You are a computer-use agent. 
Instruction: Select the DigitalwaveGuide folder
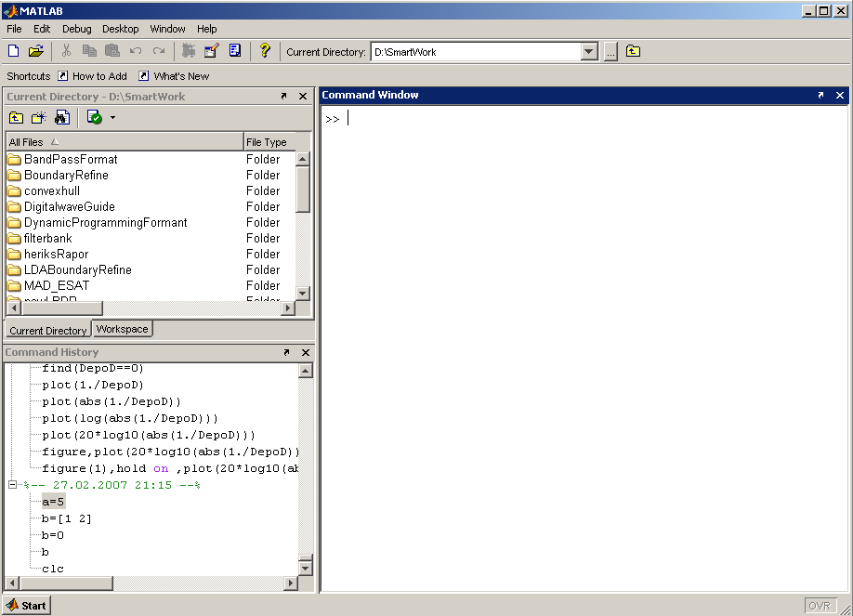coord(70,207)
